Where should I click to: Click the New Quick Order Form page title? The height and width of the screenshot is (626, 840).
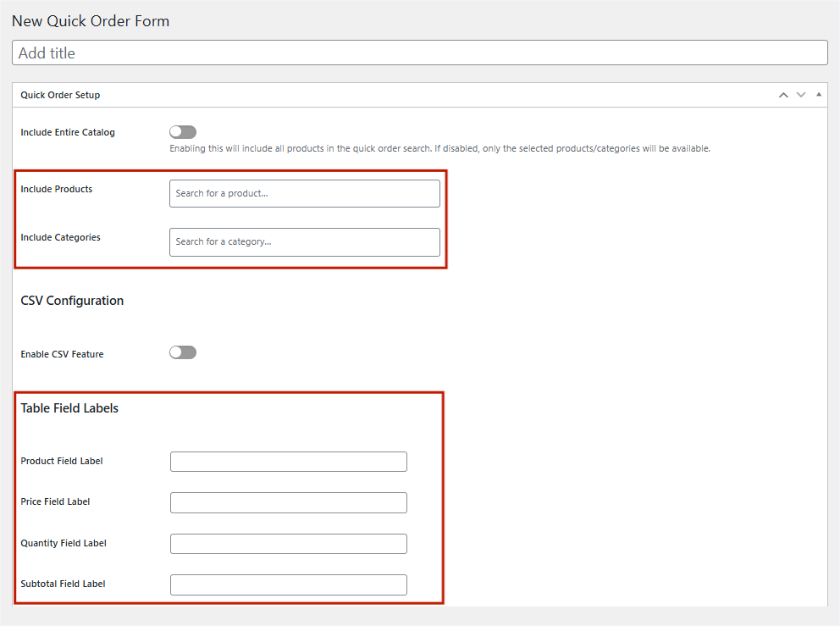(x=91, y=20)
